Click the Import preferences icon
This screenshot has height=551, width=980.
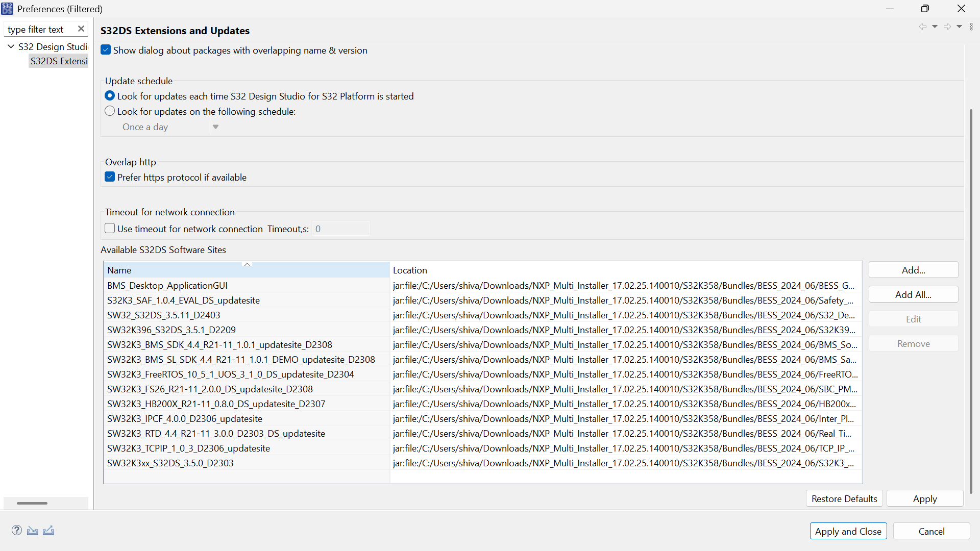pos(33,531)
